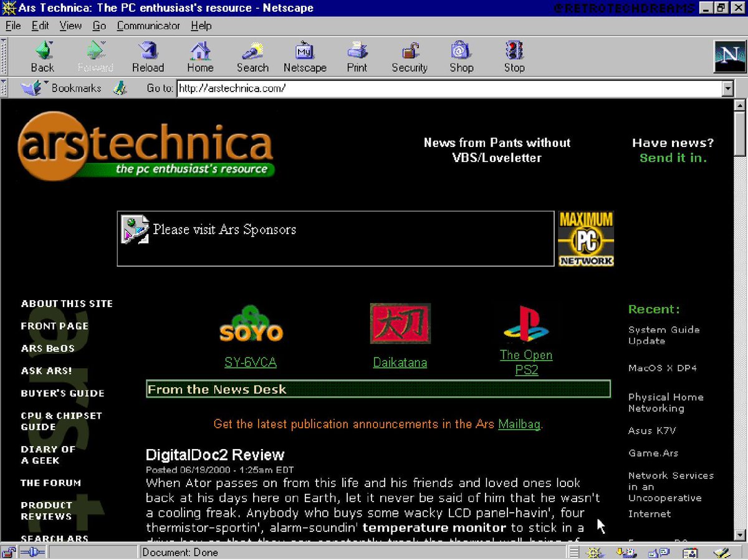Open System Guide Update recent item

coord(664,335)
